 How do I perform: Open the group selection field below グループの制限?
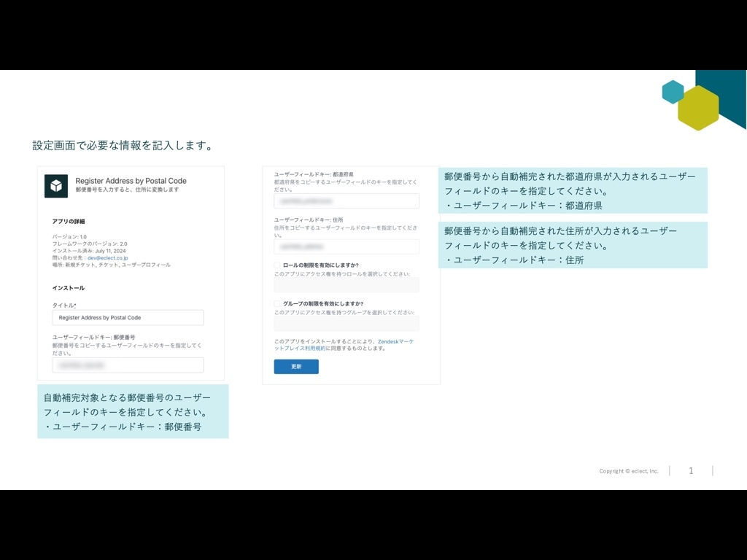[x=347, y=323]
